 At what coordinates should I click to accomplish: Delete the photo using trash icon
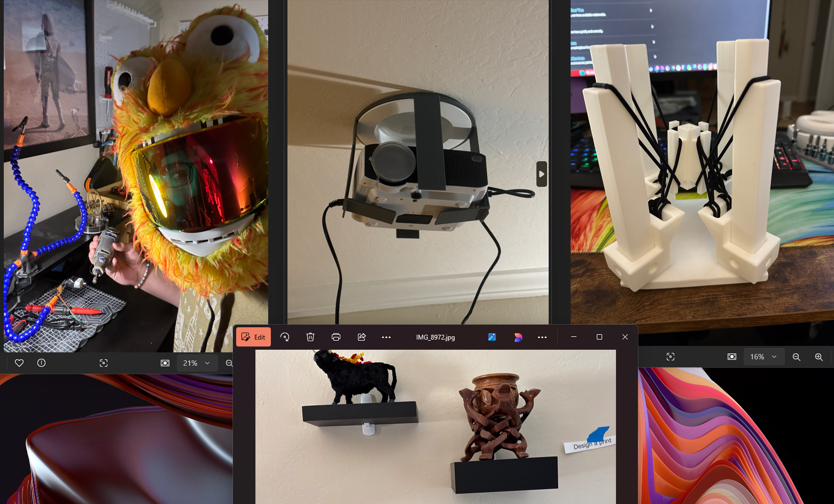tap(310, 337)
